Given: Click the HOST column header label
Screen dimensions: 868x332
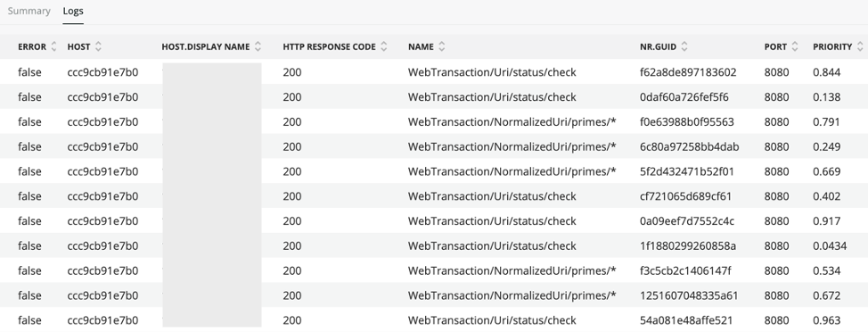Looking at the screenshot, I should point(78,47).
